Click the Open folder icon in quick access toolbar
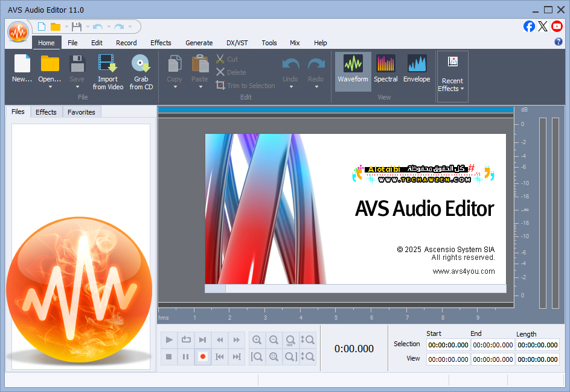Viewport: 570px width, 392px height. (56, 27)
